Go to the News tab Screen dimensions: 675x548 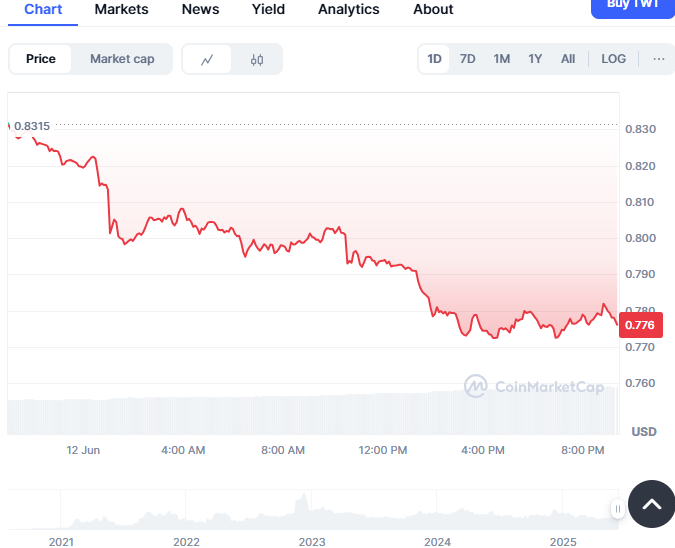[x=200, y=9]
